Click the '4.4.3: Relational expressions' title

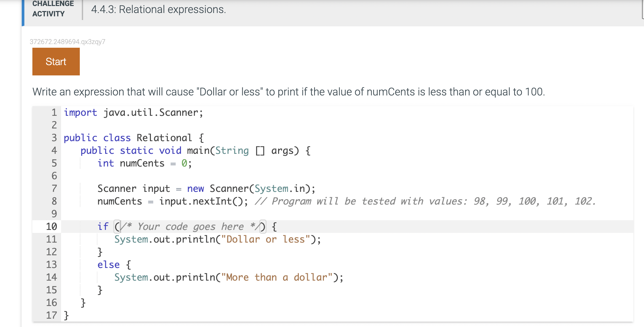(x=159, y=9)
